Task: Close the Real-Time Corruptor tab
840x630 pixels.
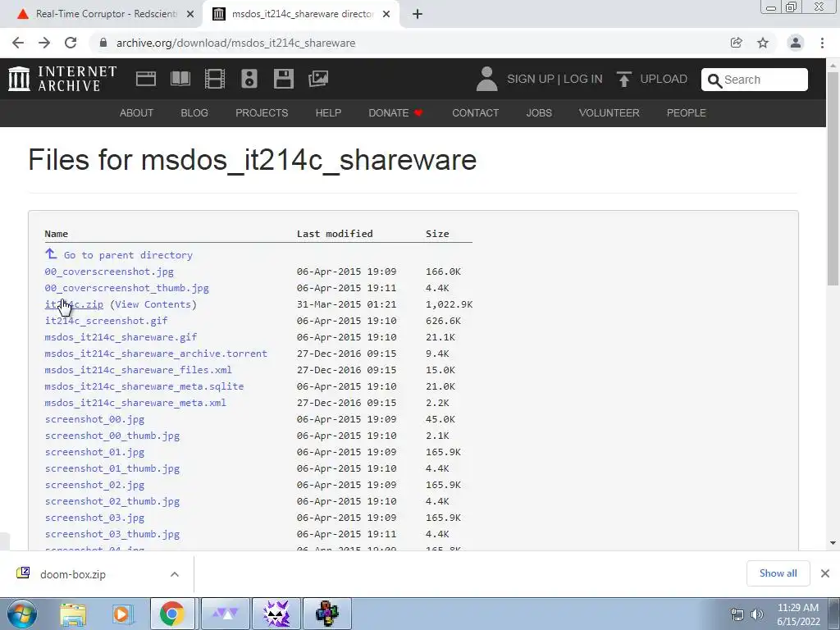Action: (x=190, y=15)
